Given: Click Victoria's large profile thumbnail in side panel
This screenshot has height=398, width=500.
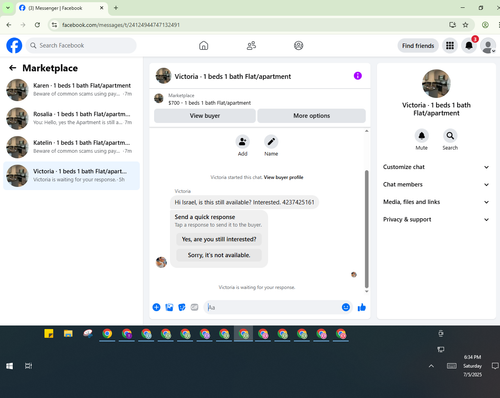Looking at the screenshot, I should (436, 83).
